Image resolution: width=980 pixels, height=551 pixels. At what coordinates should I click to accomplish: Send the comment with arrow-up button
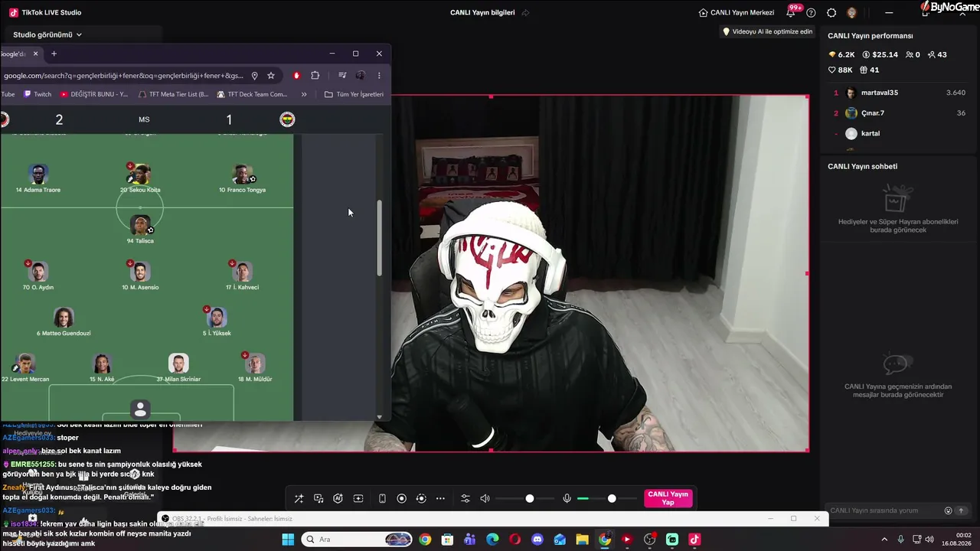coord(962,510)
